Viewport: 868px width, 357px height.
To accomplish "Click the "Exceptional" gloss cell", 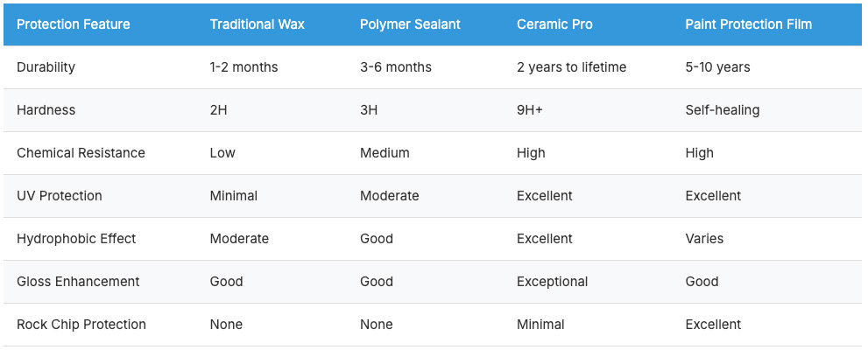I will 552,282.
